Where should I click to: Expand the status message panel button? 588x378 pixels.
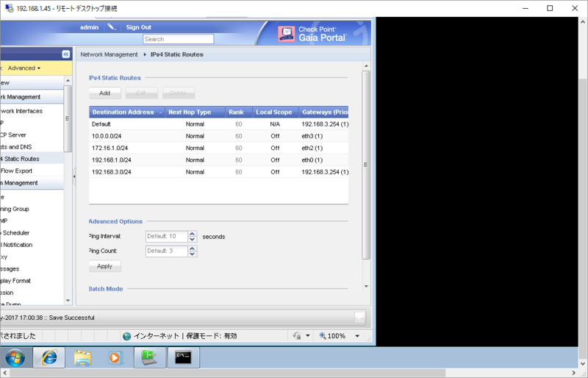click(359, 318)
